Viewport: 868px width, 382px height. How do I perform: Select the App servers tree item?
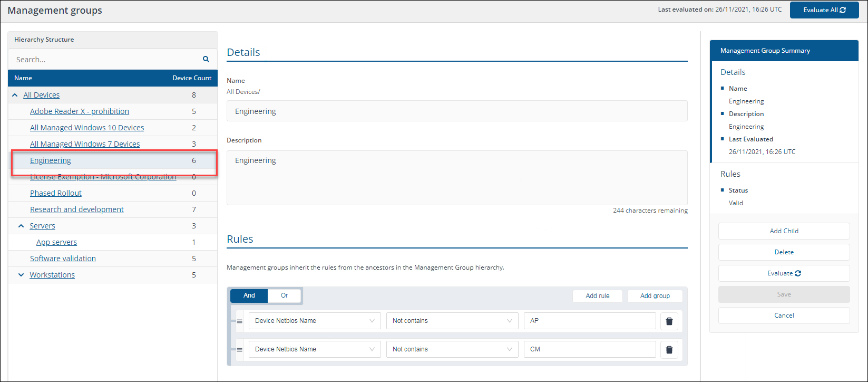click(56, 242)
